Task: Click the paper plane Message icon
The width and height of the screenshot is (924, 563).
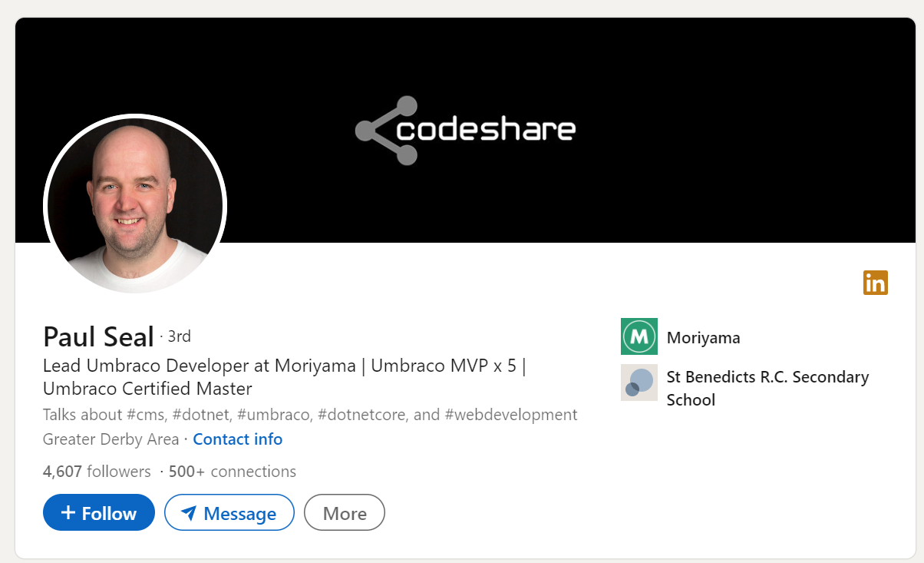Action: click(x=189, y=513)
